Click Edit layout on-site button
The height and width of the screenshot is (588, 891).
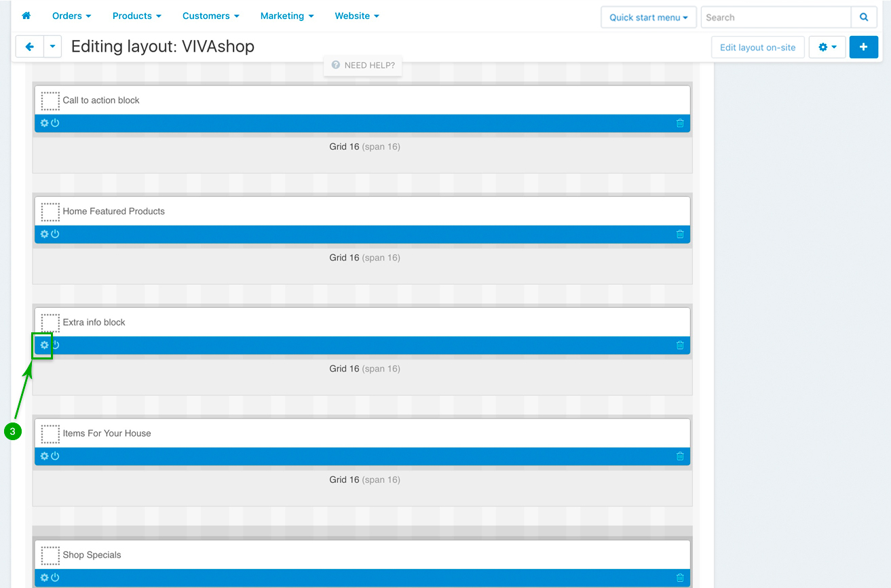point(757,47)
